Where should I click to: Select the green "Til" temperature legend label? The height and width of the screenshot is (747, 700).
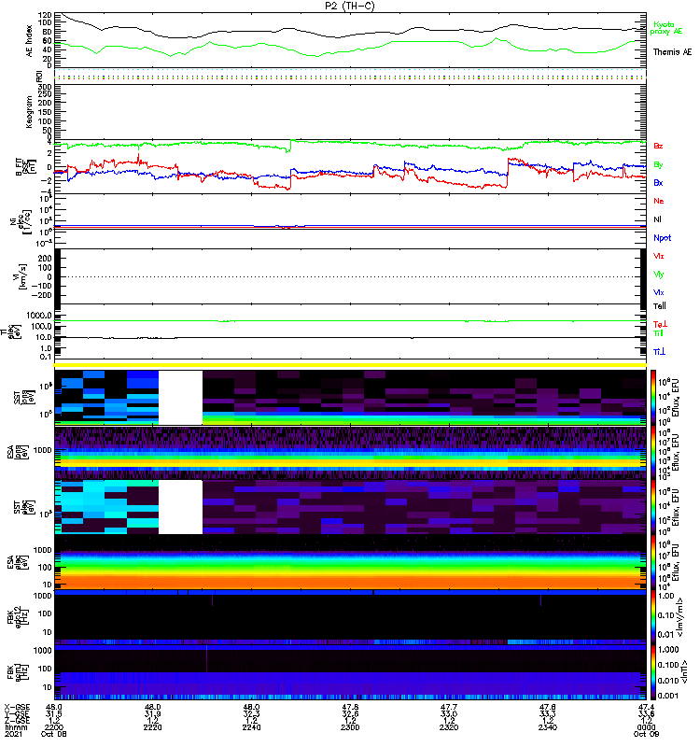pos(658,333)
